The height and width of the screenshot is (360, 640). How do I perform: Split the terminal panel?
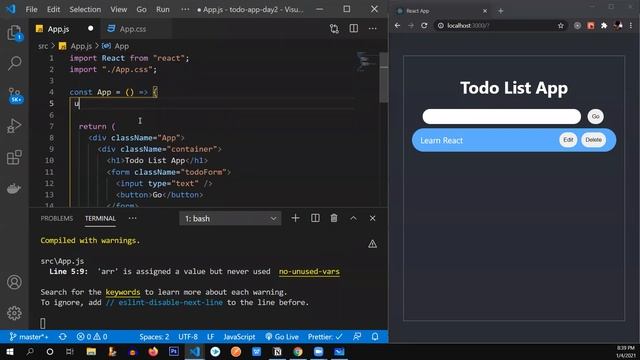(315, 218)
